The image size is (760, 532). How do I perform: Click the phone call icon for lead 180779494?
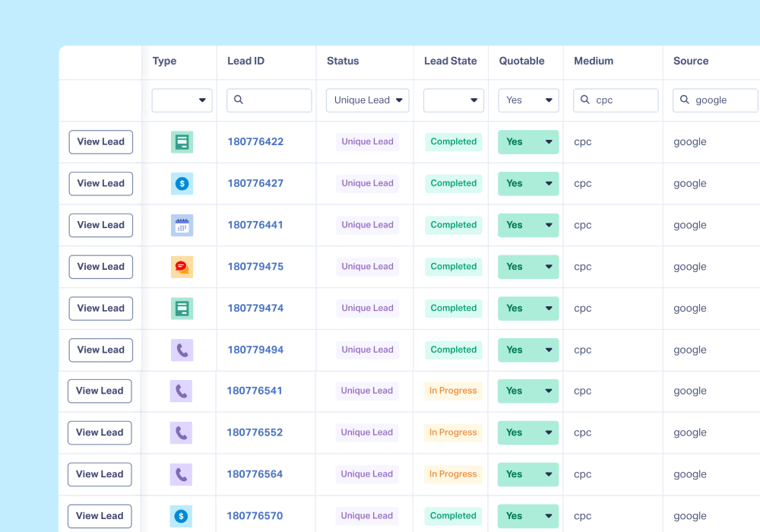[182, 350]
